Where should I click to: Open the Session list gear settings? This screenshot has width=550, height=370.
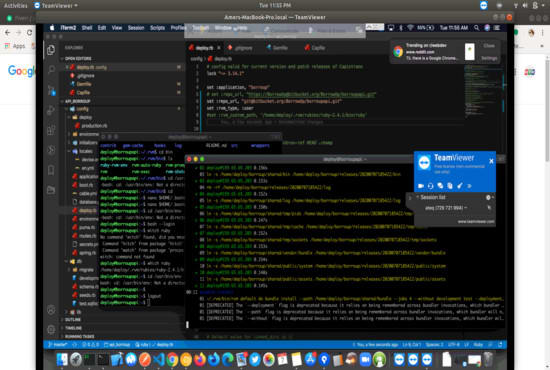click(488, 197)
